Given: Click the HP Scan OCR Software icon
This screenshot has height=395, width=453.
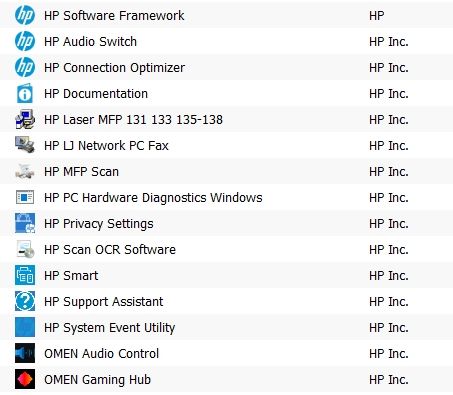Looking at the screenshot, I should (25, 249).
